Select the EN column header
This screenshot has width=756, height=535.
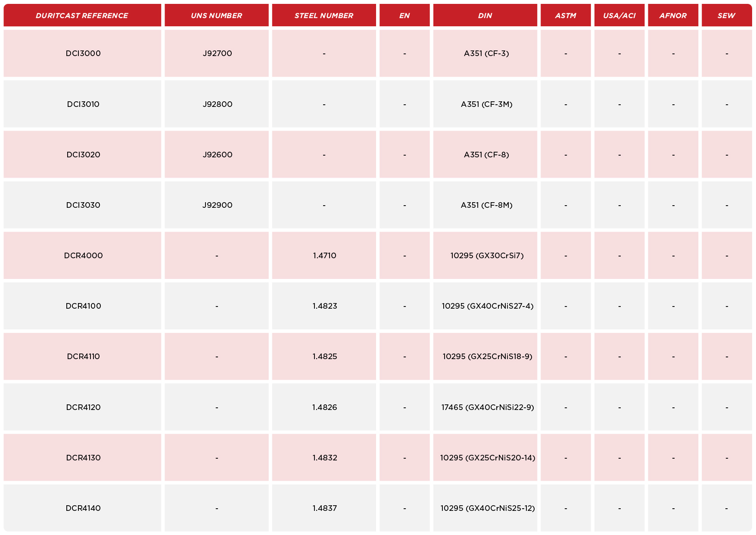[404, 16]
